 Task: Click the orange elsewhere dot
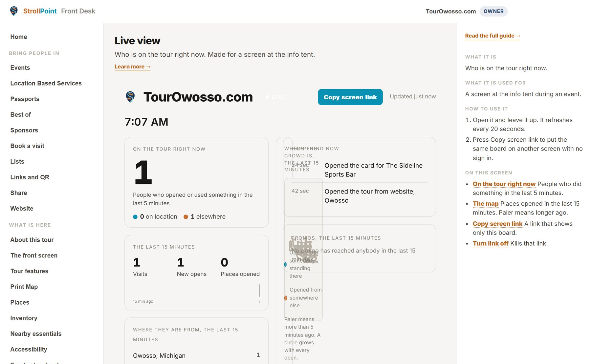click(x=186, y=217)
